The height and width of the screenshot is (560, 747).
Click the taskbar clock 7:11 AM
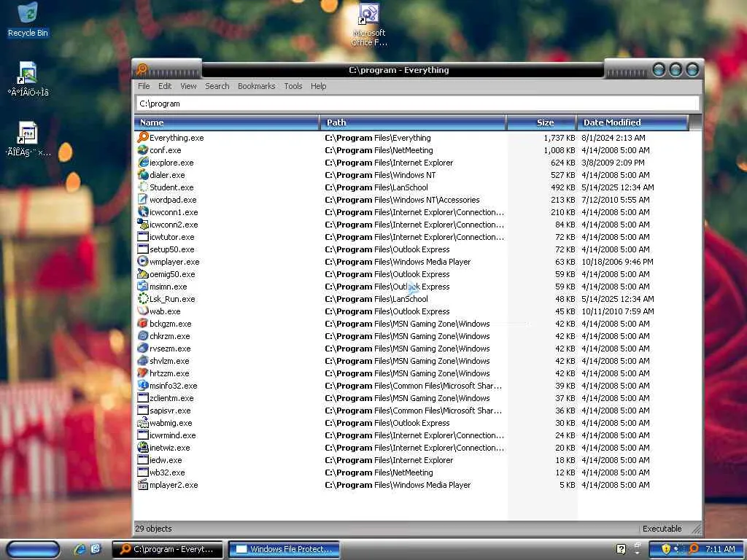[x=720, y=549]
